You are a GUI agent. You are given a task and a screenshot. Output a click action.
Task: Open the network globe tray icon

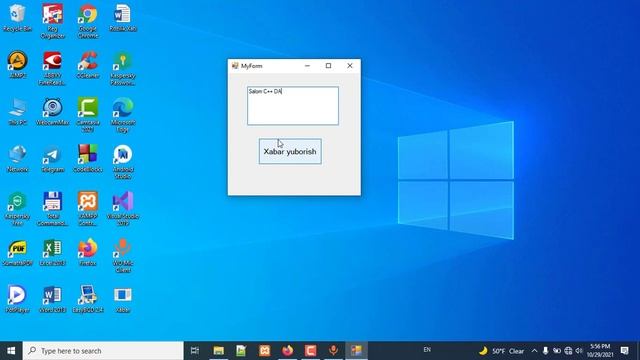click(x=568, y=351)
